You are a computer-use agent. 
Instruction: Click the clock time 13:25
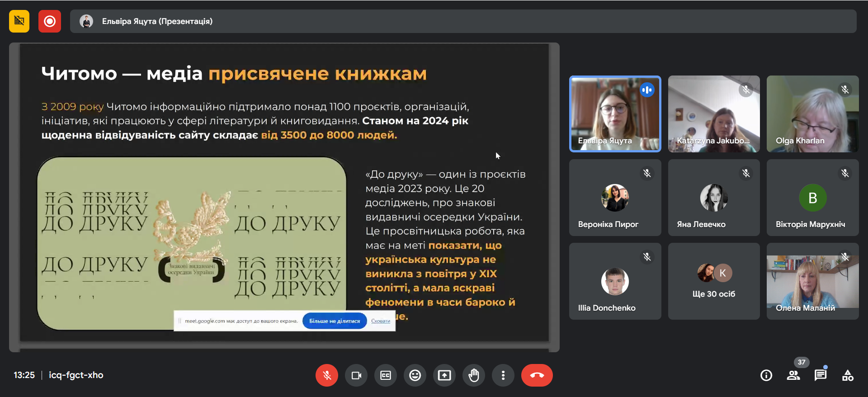24,375
